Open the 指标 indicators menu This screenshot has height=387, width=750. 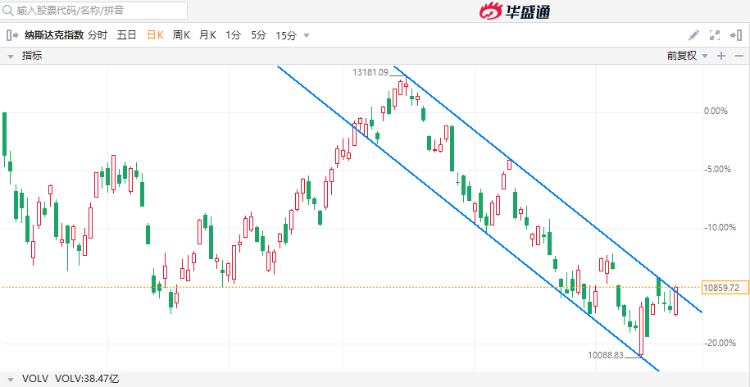coord(32,56)
